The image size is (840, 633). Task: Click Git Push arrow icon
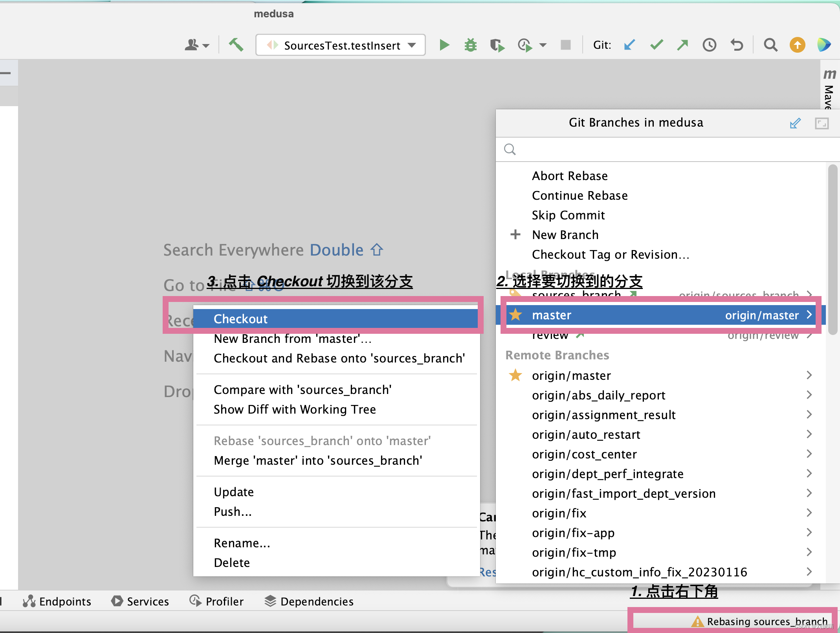(683, 45)
